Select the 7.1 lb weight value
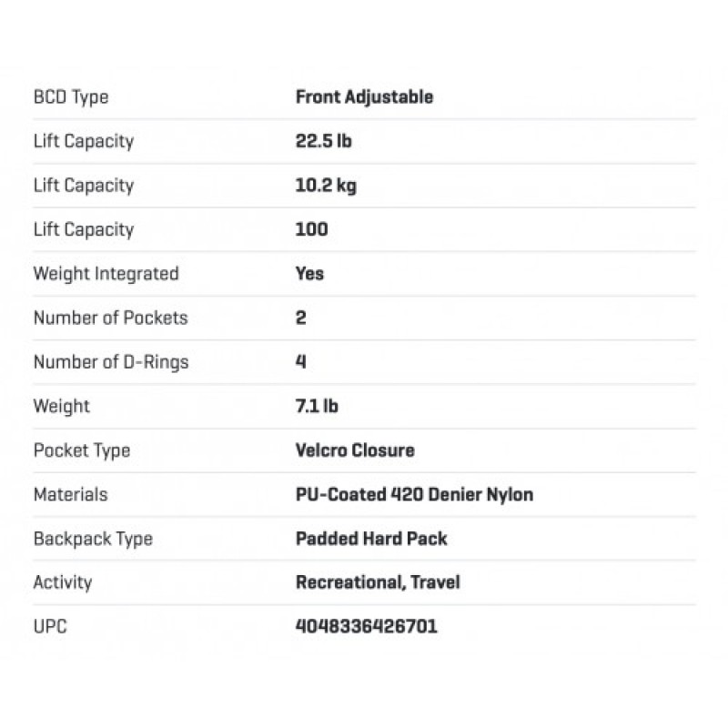This screenshot has width=728, height=728. click(317, 406)
